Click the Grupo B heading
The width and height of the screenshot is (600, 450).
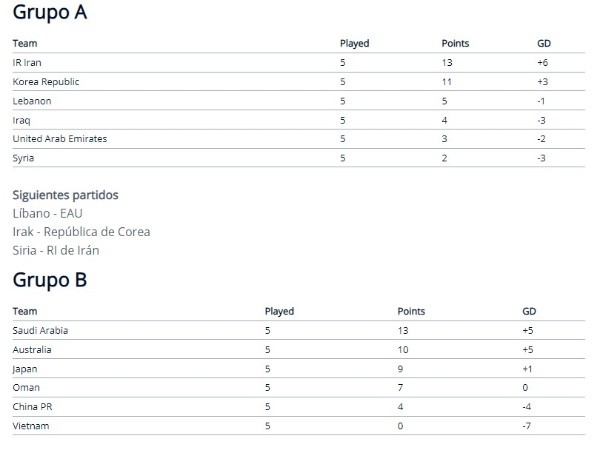[49, 280]
